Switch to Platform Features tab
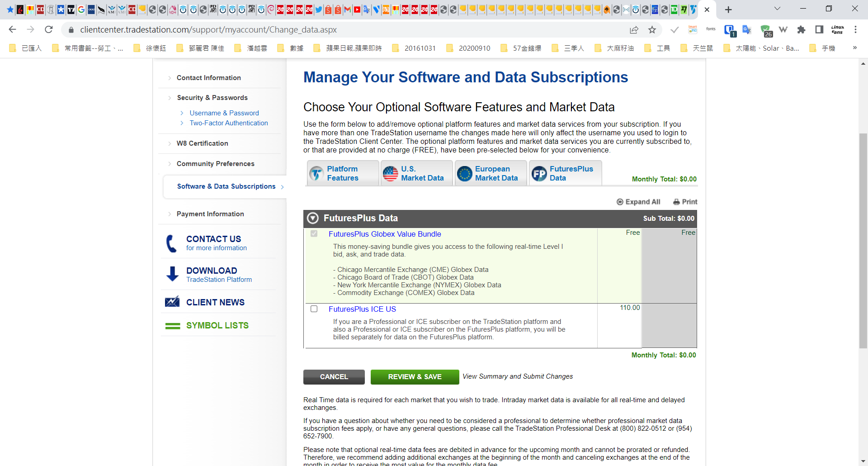This screenshot has height=466, width=868. pos(343,173)
